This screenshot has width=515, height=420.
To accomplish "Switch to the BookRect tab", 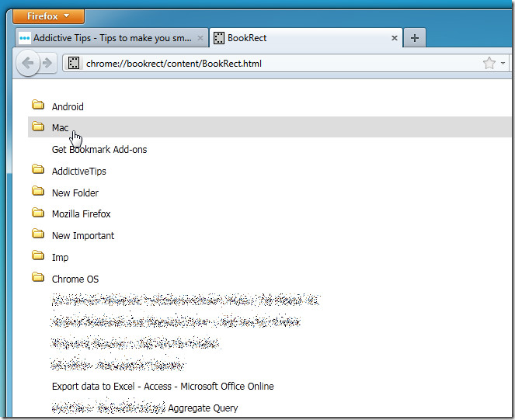I will tap(305, 38).
